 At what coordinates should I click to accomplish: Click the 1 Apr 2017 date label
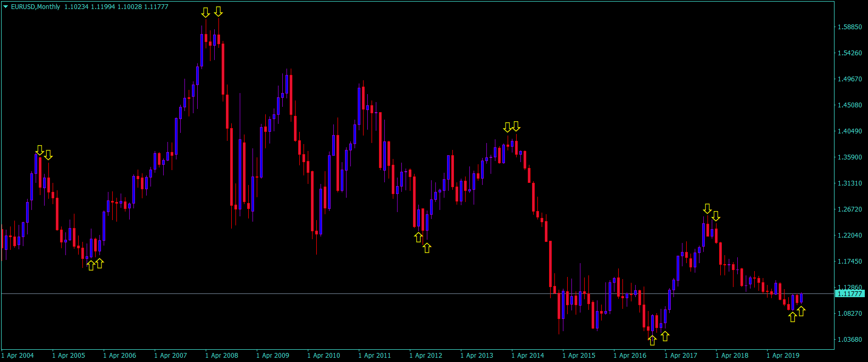point(681,356)
